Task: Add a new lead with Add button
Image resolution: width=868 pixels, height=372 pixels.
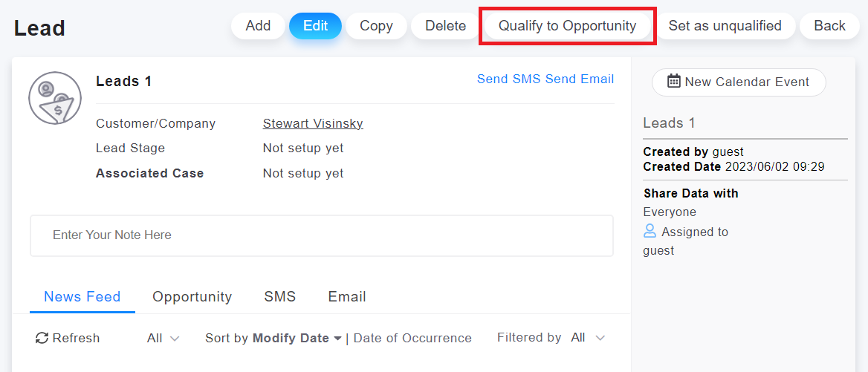Action: (258, 26)
